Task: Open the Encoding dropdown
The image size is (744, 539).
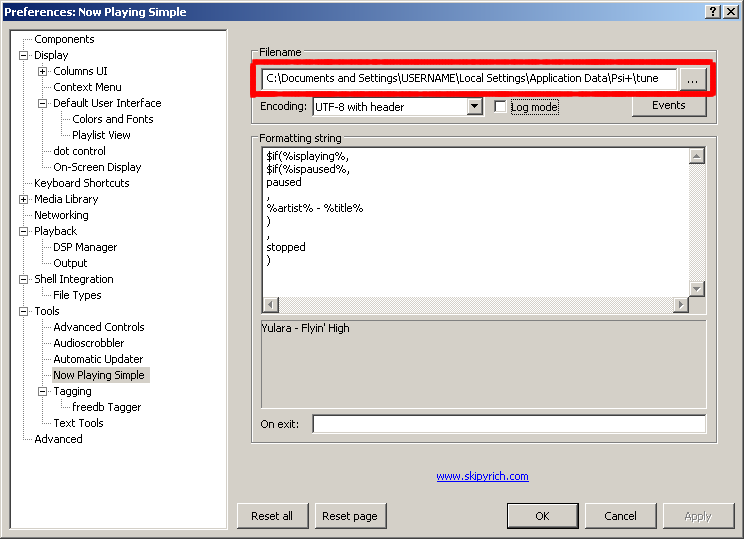Action: 474,107
